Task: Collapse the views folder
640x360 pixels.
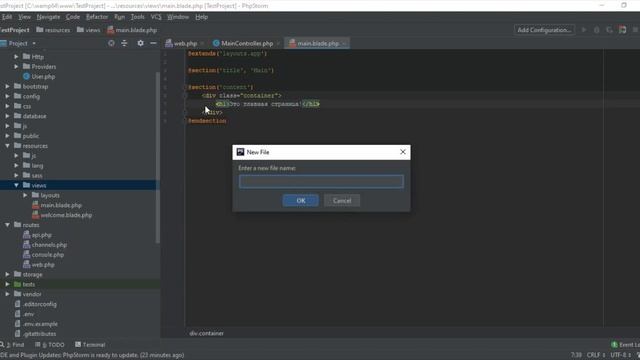Action: click(16, 185)
